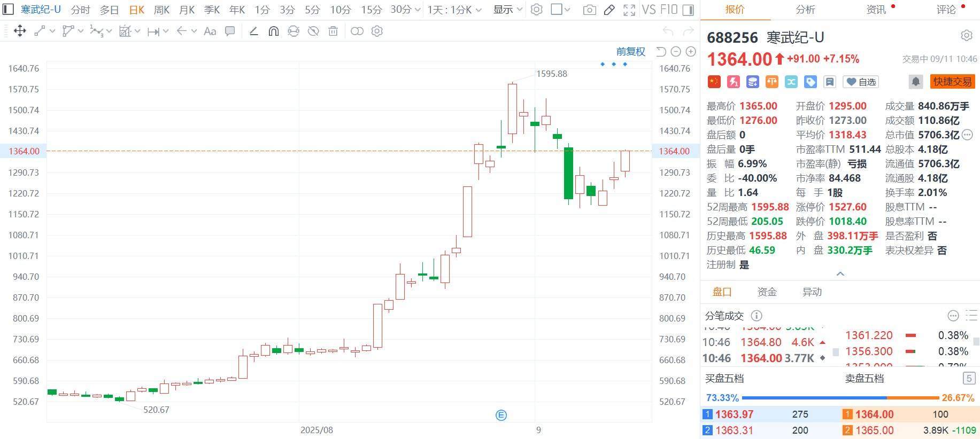Switch to the 评论 tab
980x439 pixels.
946,10
